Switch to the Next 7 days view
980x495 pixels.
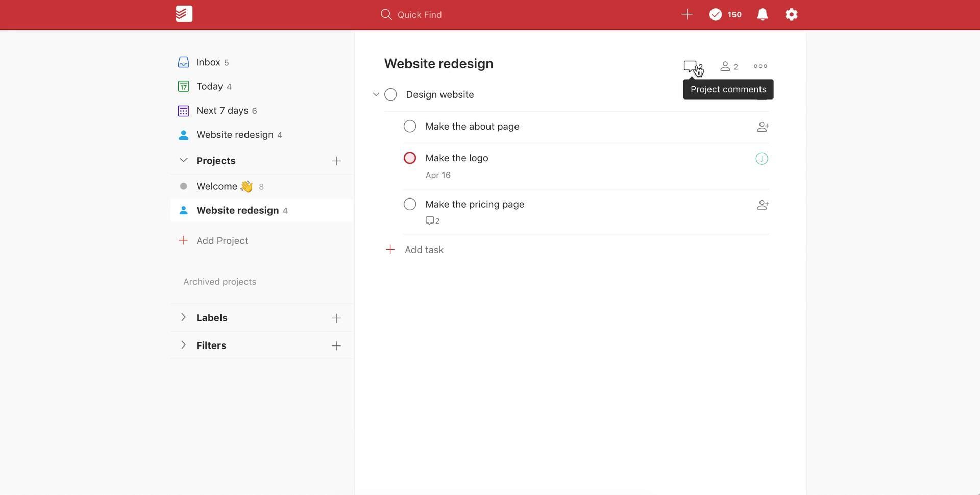[222, 111]
